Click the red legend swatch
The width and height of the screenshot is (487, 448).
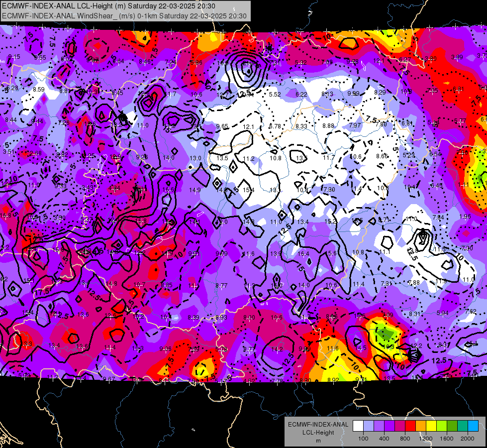click(410, 426)
